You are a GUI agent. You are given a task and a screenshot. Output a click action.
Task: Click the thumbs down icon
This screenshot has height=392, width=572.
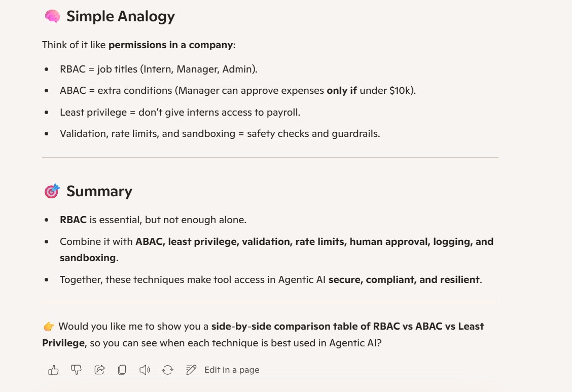pos(76,370)
